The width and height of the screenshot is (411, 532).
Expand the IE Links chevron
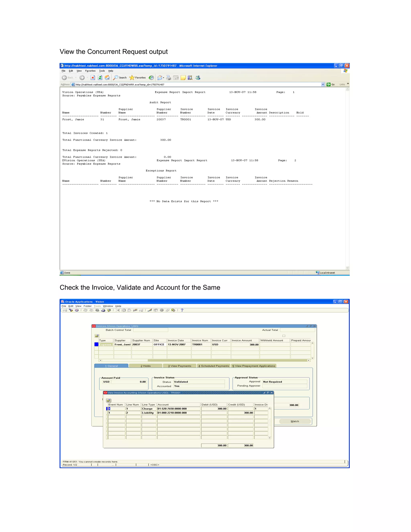click(348, 84)
